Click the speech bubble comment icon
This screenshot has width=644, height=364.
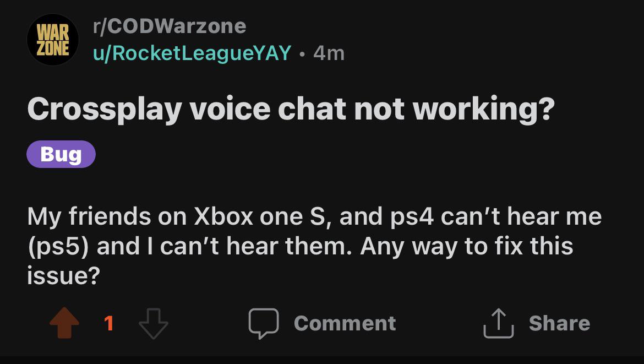(265, 324)
